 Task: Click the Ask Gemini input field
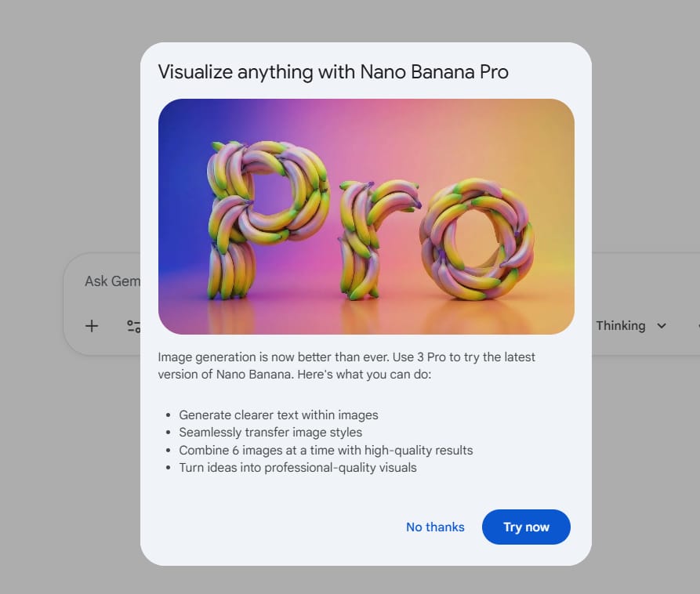pos(112,281)
